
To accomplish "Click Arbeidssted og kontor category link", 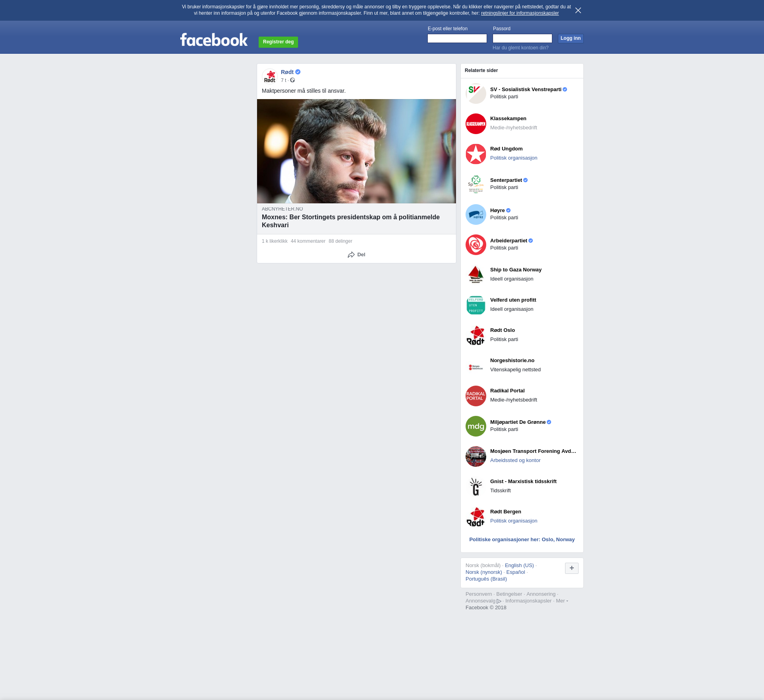I will [x=515, y=460].
